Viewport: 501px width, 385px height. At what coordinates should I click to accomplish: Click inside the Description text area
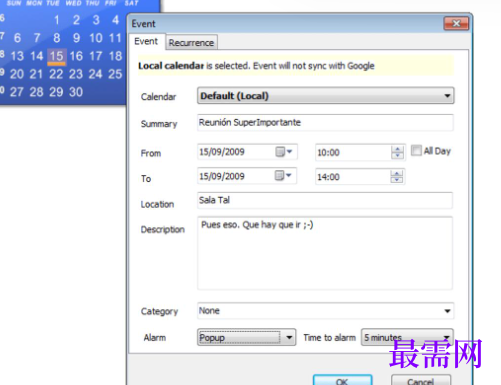coord(325,253)
